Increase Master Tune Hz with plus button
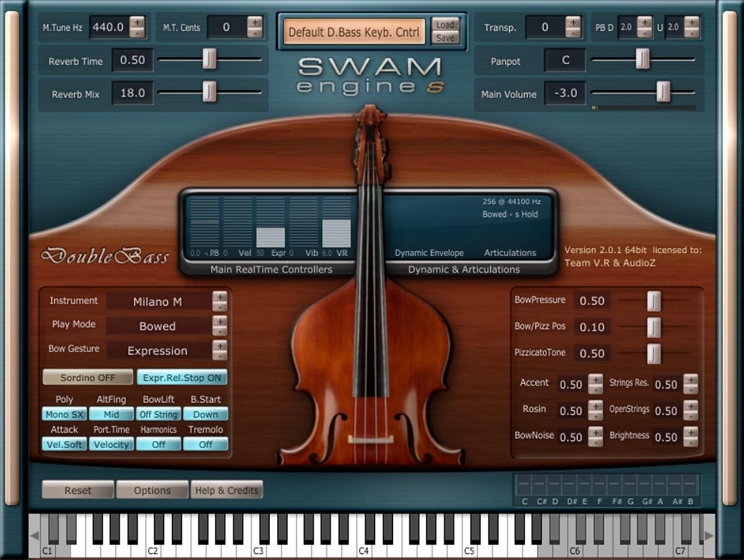 (138, 22)
